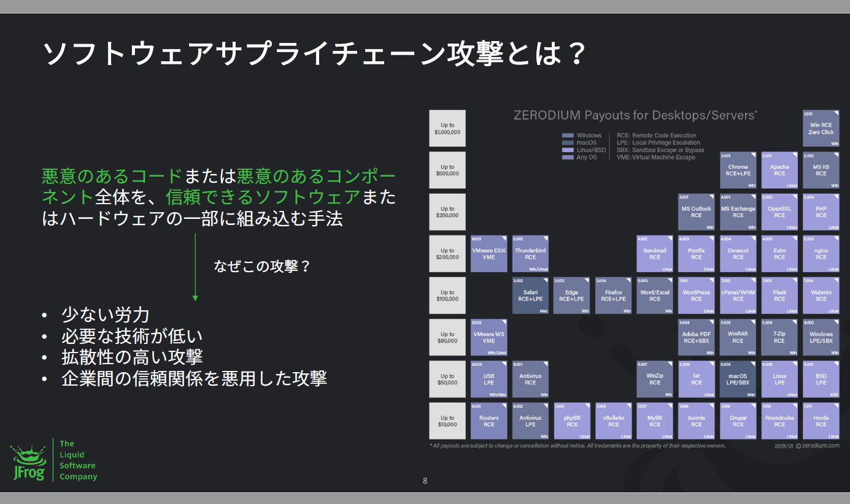Click the WordPress RCE cell
The height and width of the screenshot is (504, 850).
(x=697, y=296)
